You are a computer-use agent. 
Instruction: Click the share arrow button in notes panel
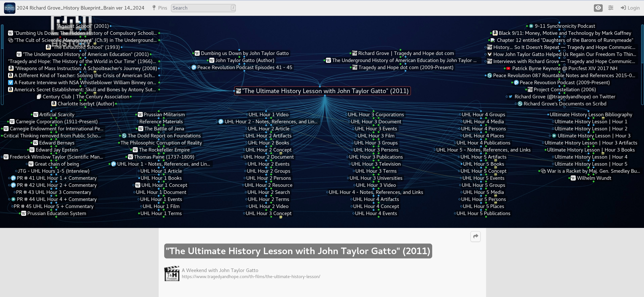pos(476,236)
